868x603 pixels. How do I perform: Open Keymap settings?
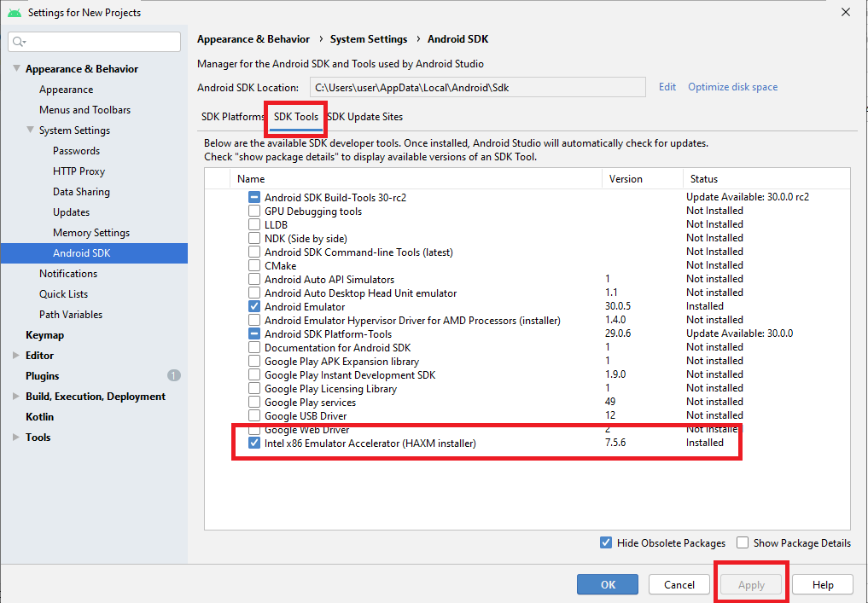point(44,334)
